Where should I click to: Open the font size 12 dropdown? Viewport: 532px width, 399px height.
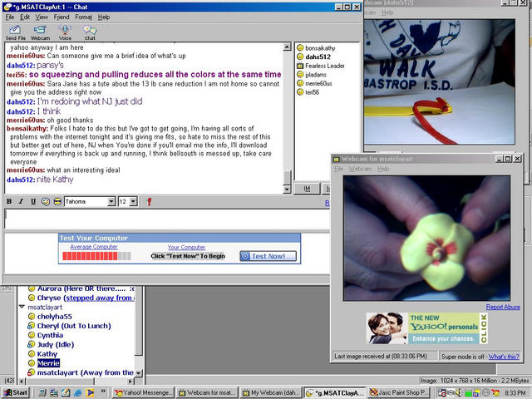pyautogui.click(x=133, y=201)
